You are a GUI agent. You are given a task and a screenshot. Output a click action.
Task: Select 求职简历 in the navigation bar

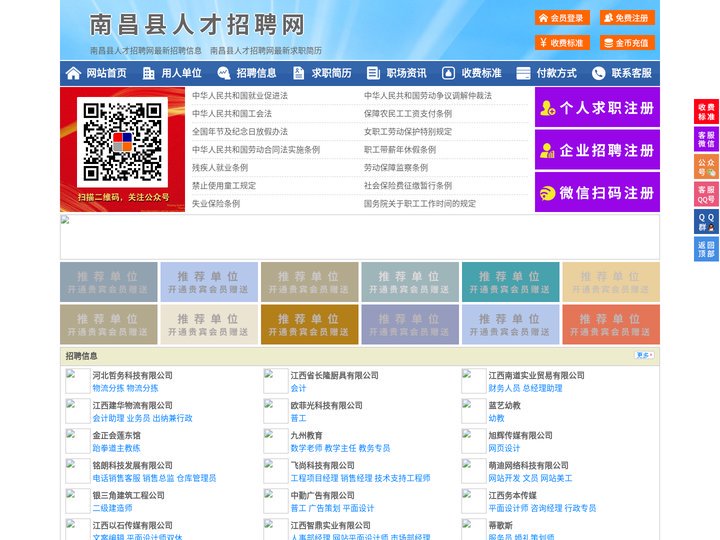pyautogui.click(x=332, y=73)
